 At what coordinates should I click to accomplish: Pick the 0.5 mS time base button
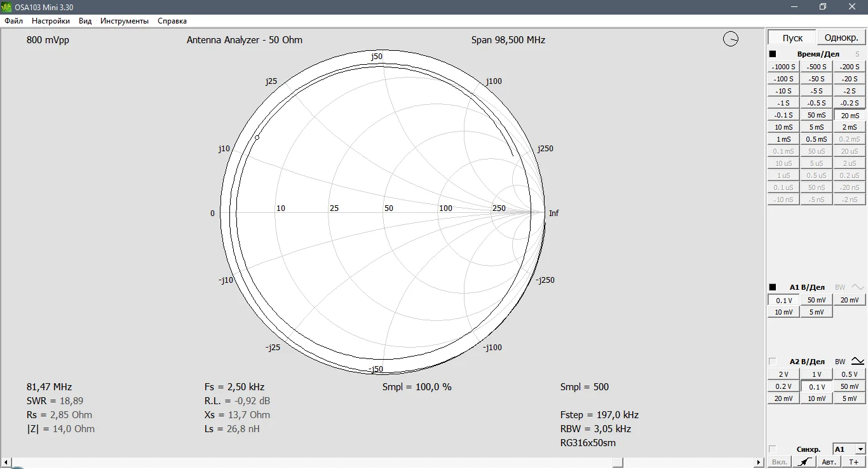(817, 139)
